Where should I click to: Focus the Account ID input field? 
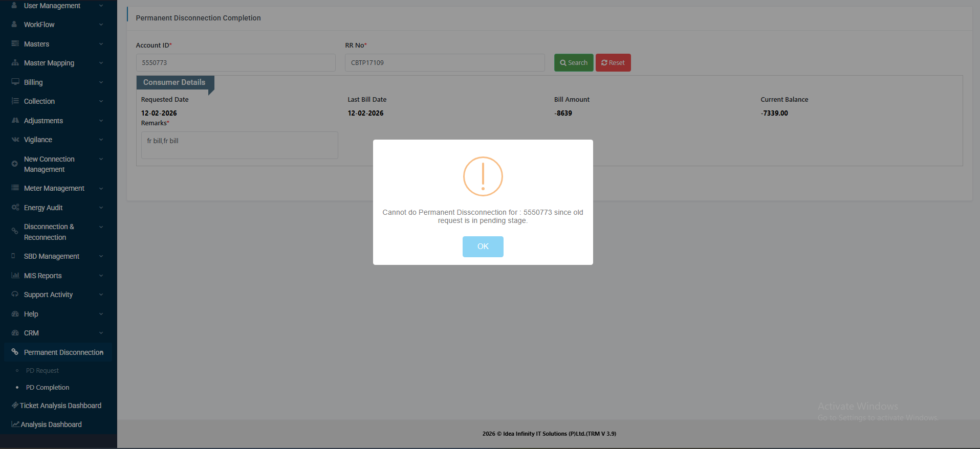pos(236,62)
